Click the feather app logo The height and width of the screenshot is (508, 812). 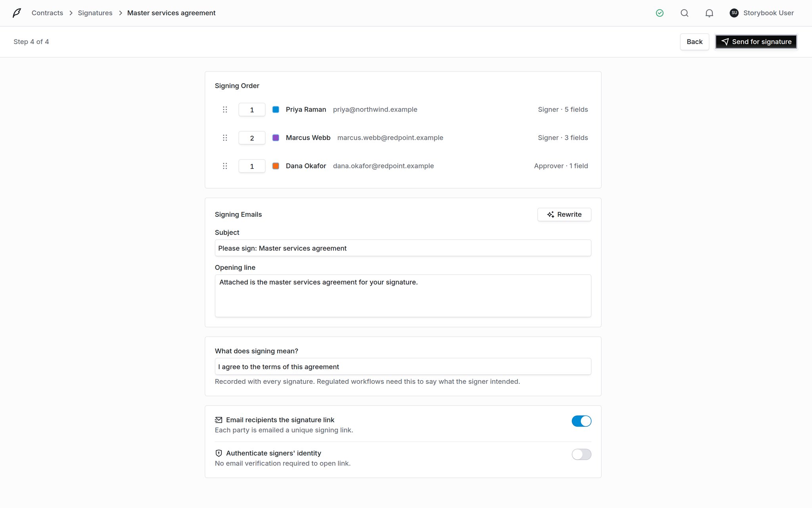coord(17,13)
